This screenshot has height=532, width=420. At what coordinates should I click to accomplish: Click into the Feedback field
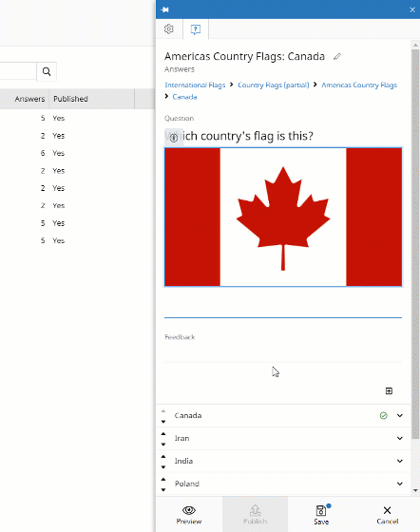(283, 353)
